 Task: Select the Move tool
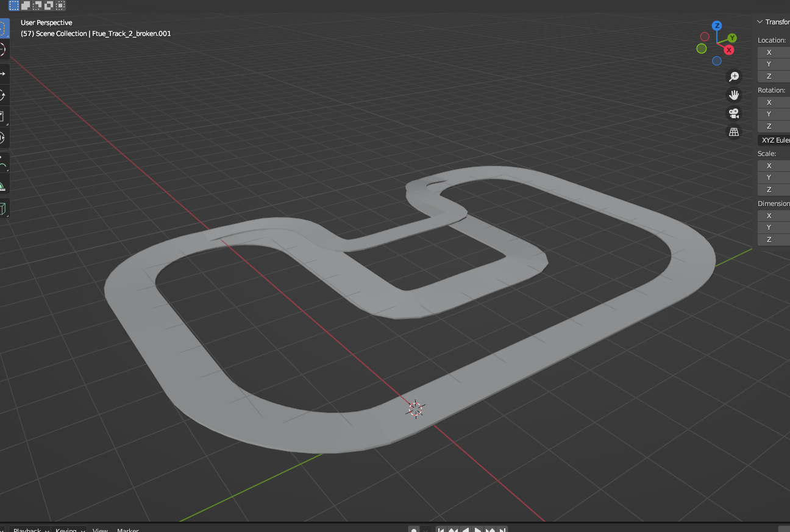[x=5, y=73]
